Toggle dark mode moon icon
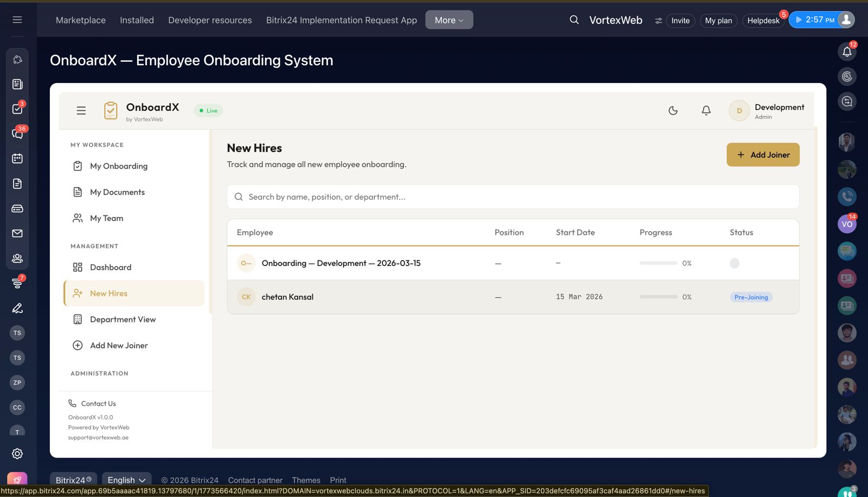 (673, 111)
